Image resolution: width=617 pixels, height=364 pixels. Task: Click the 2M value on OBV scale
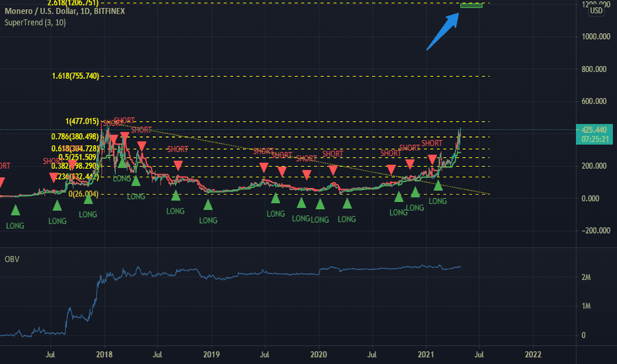(x=586, y=277)
